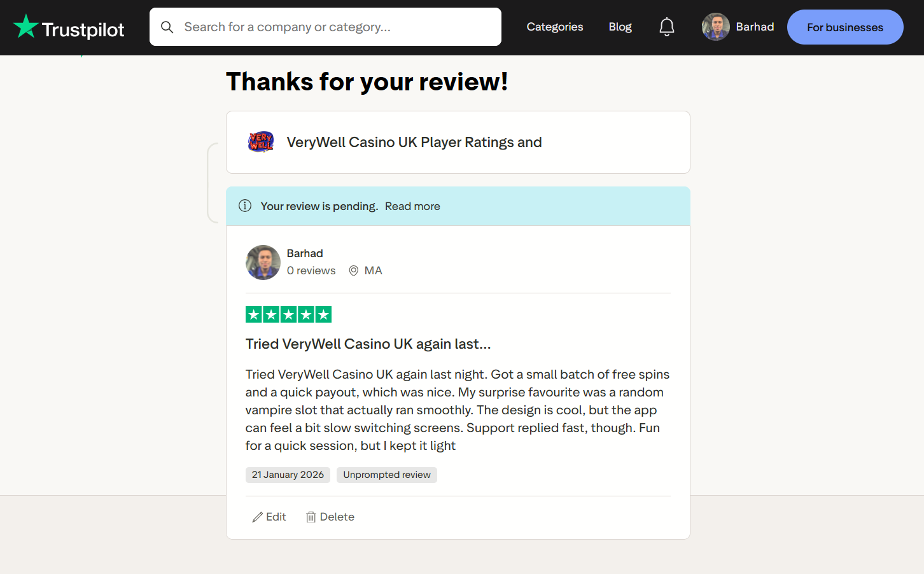Click the '21 January 2026' date tag
The image size is (924, 574).
point(288,475)
